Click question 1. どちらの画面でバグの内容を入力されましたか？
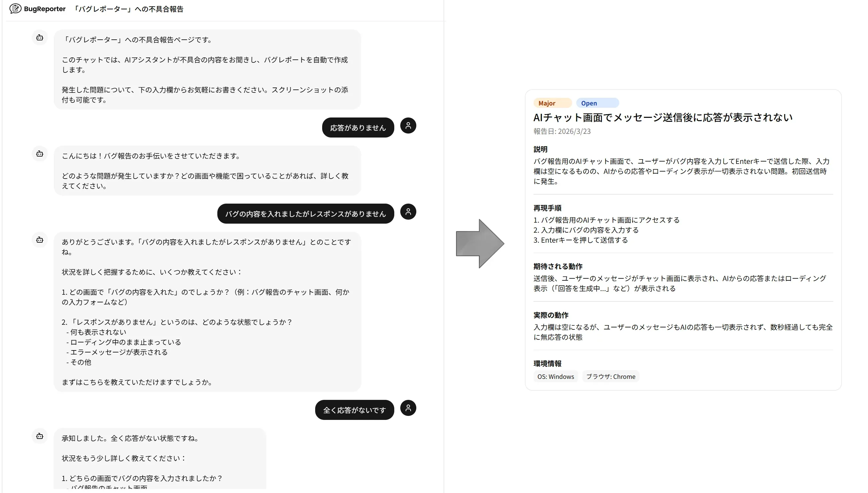 click(142, 478)
